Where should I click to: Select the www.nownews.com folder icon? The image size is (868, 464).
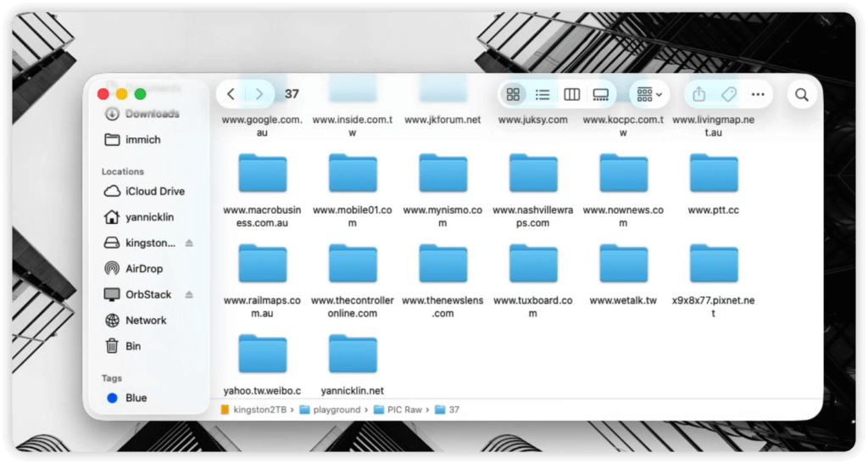click(623, 173)
